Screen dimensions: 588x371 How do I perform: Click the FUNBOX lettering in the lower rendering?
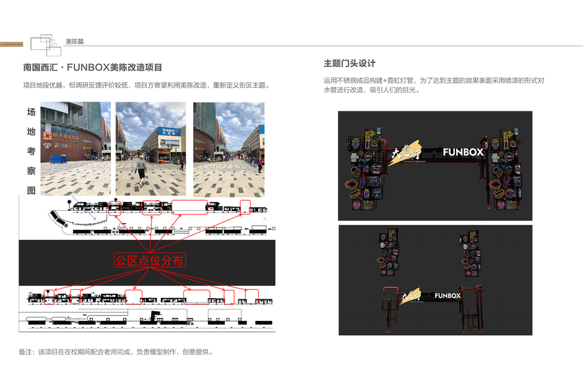pyautogui.click(x=447, y=296)
